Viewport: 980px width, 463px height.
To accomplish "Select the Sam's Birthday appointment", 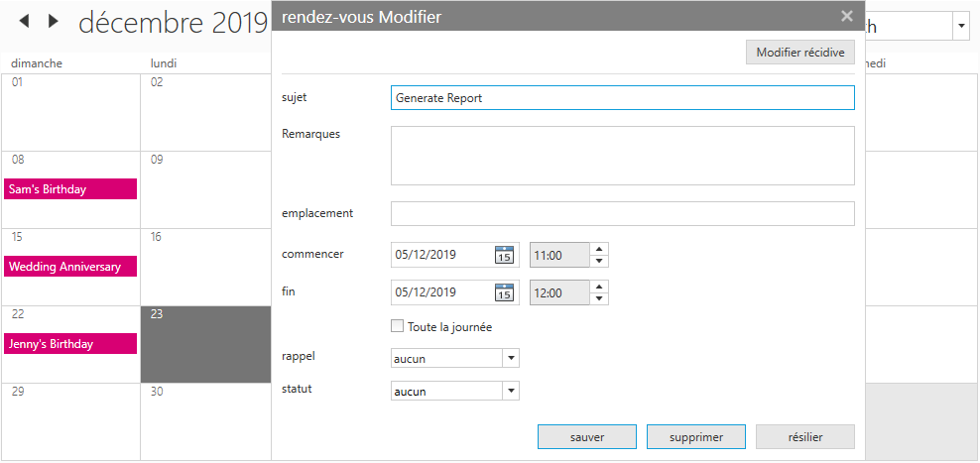I will coord(70,189).
